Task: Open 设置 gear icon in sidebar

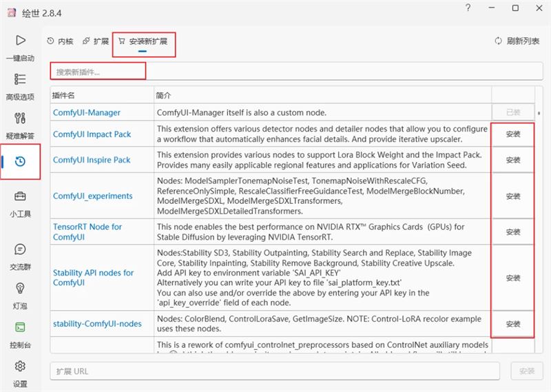Action: (x=20, y=366)
